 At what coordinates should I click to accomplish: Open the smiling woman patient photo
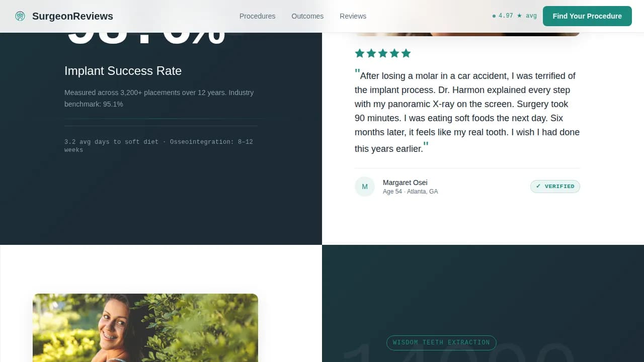pyautogui.click(x=145, y=328)
